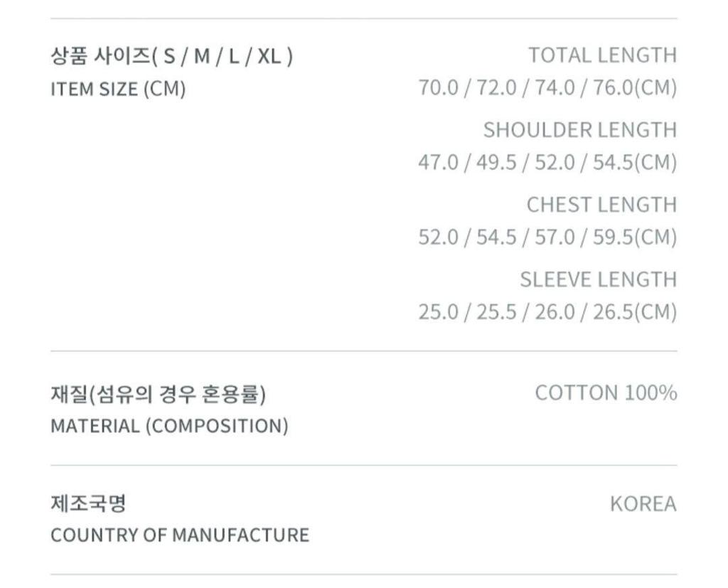The image size is (728, 588).
Task: Click the 59.5(CM) chest length value
Action: click(635, 237)
